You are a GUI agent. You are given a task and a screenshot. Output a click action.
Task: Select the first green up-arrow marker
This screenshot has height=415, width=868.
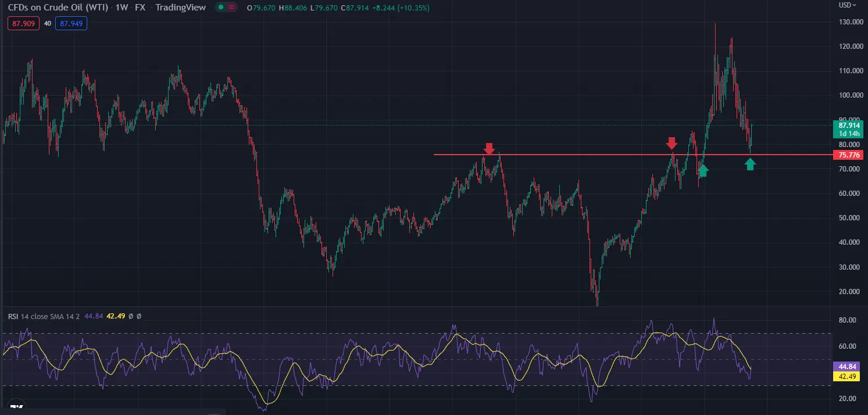tap(703, 170)
